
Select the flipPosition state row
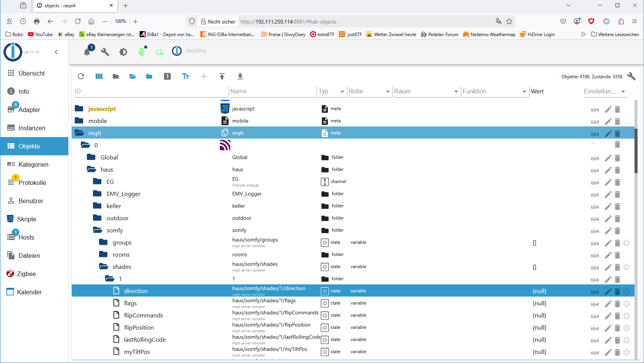coord(353,327)
